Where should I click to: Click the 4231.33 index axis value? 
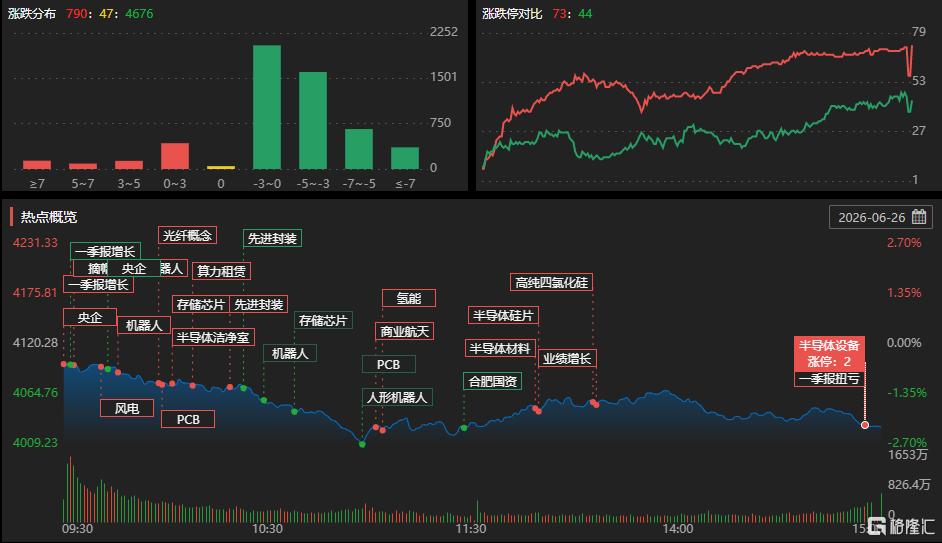click(35, 243)
